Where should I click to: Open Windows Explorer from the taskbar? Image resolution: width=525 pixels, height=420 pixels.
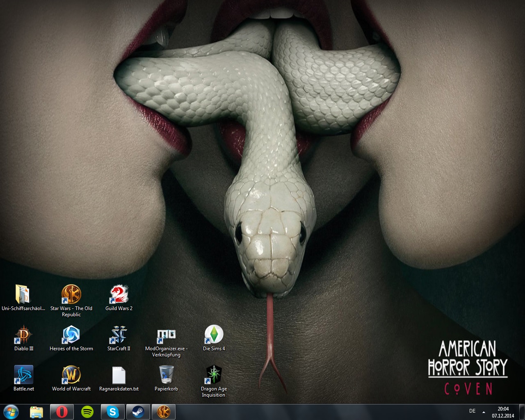pos(37,412)
